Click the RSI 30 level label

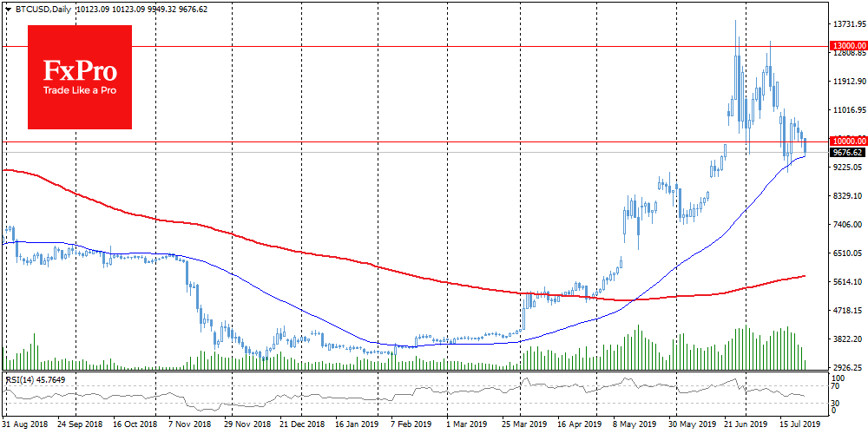[x=837, y=404]
